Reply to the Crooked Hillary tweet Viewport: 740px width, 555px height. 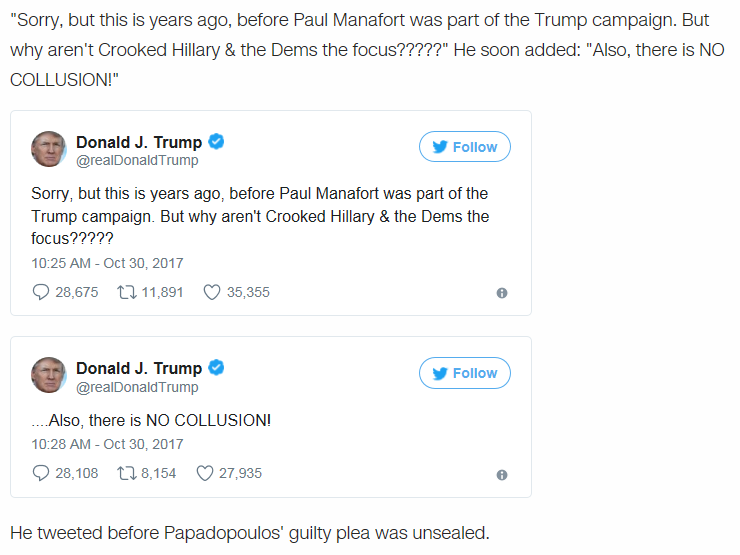point(41,293)
